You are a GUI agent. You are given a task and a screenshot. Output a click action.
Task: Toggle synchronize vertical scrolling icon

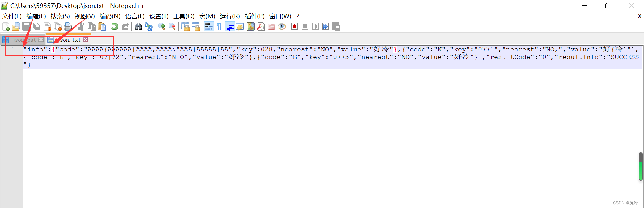point(185,27)
